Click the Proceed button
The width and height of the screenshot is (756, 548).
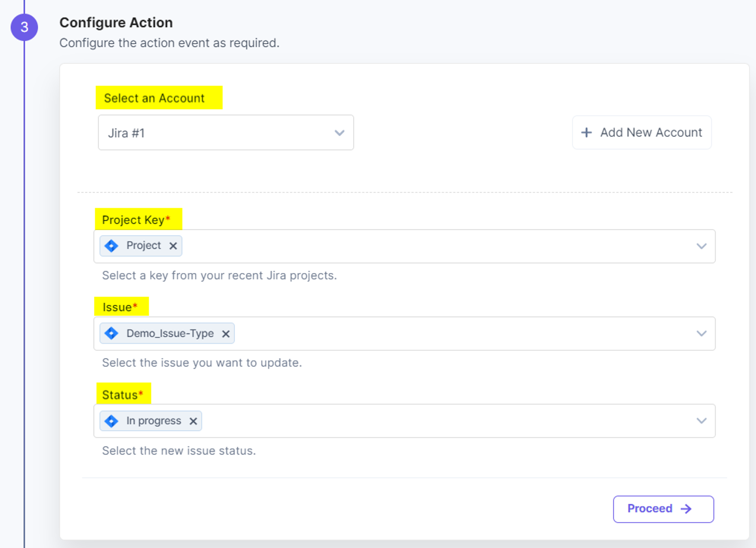pyautogui.click(x=663, y=509)
